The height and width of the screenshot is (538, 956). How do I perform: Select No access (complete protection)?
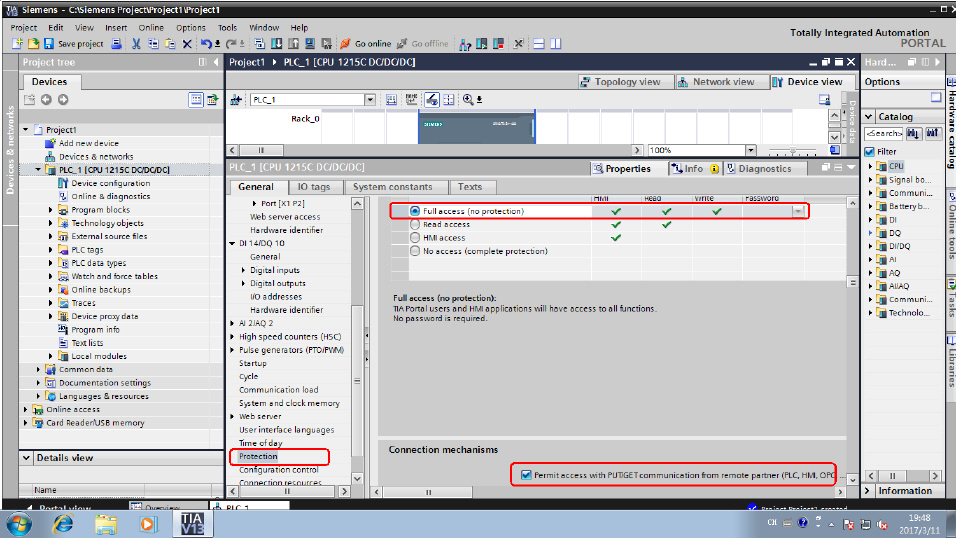[x=415, y=251]
